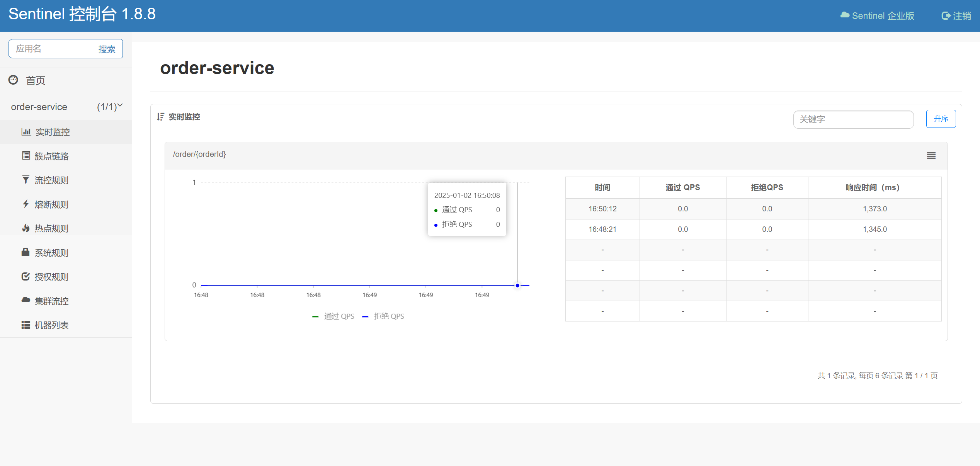Click the 热点规则 flame icon
This screenshot has width=980, height=466.
coord(26,228)
